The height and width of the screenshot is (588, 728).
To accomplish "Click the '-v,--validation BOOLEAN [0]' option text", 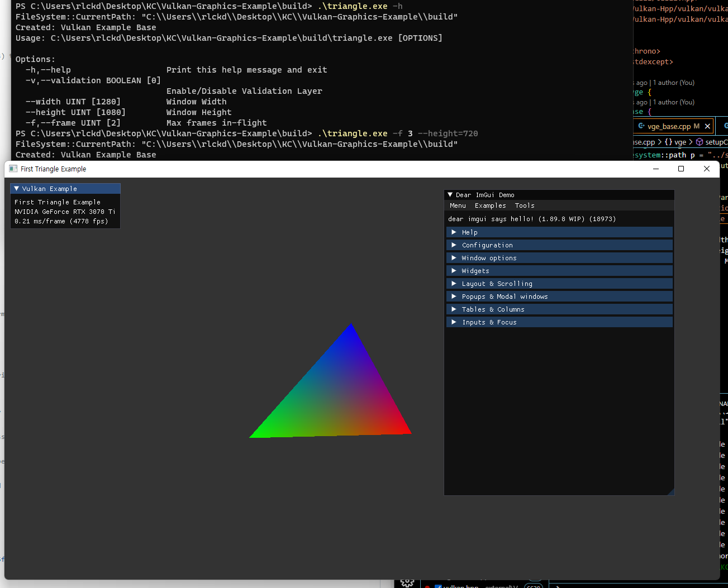I will tap(93, 80).
